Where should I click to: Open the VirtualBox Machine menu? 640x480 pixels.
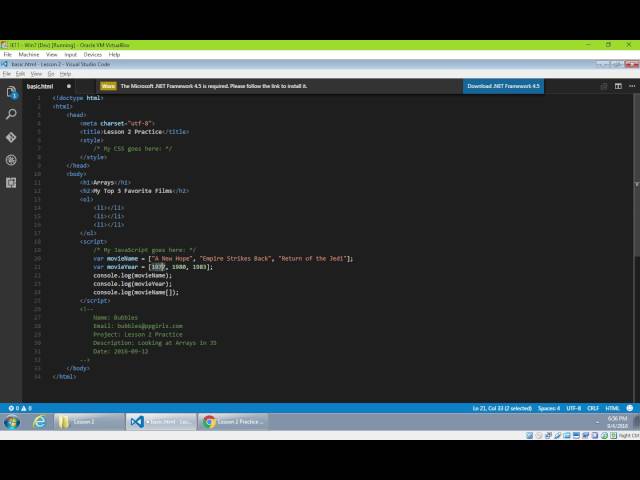click(29, 54)
